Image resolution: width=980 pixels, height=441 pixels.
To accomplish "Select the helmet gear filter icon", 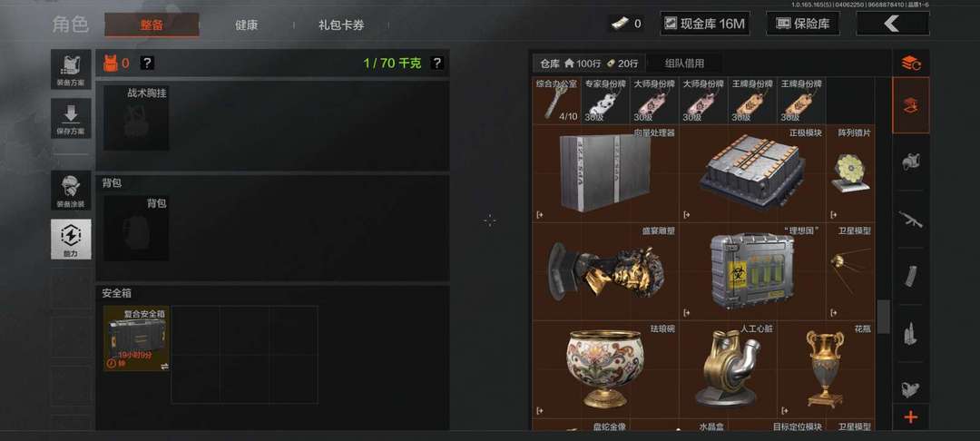I will coord(911,162).
